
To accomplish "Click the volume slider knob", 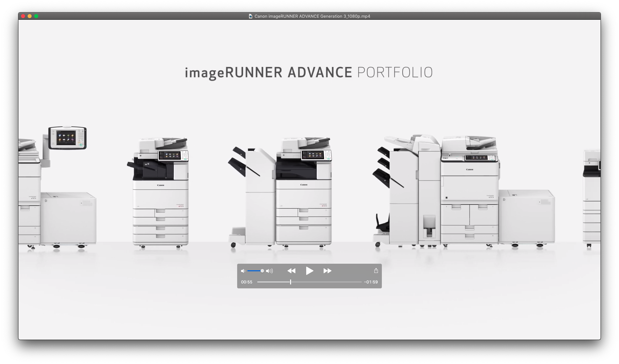I will [x=262, y=271].
